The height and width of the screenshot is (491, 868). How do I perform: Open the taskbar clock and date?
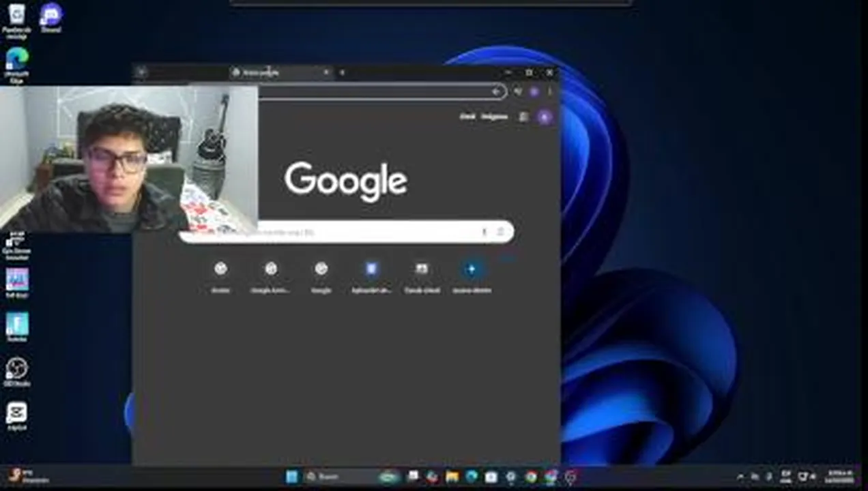(840, 477)
